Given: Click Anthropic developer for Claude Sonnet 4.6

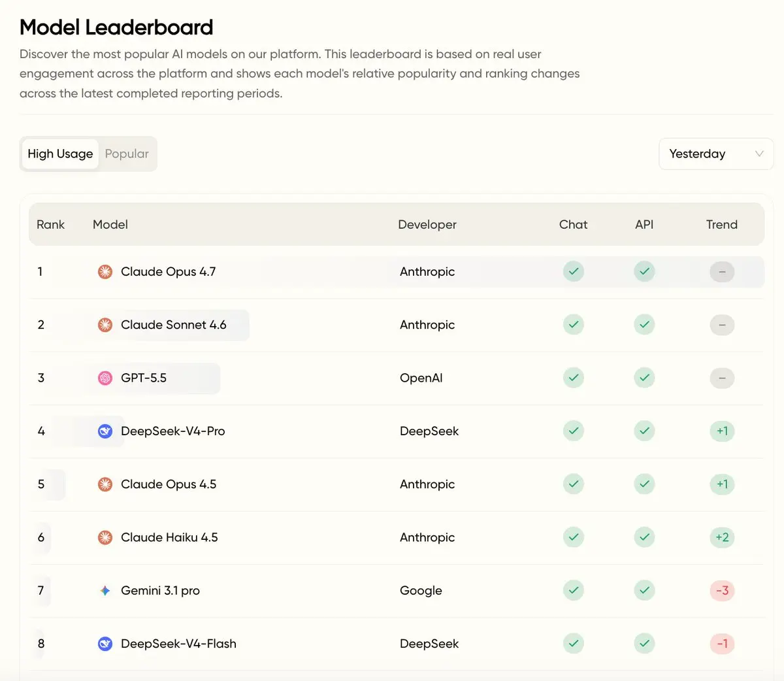Looking at the screenshot, I should (427, 325).
